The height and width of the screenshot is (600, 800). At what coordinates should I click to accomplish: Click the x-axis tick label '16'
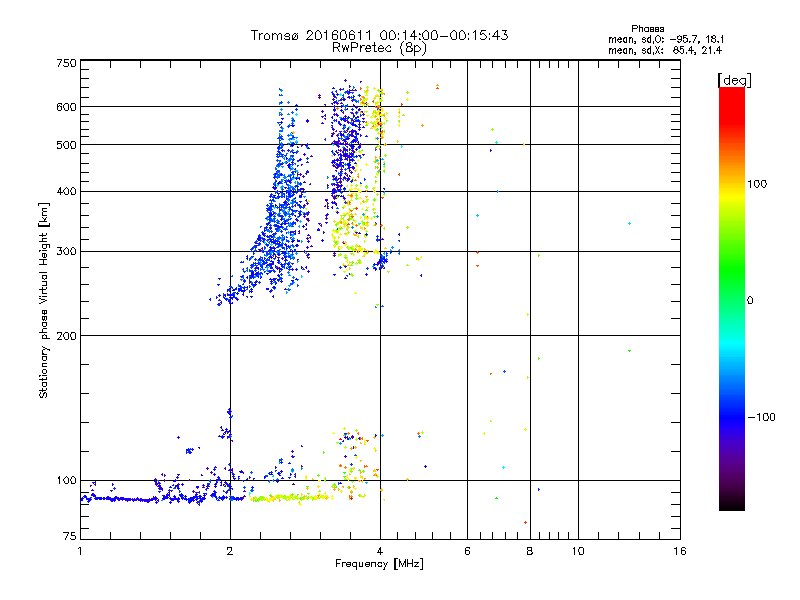[680, 551]
